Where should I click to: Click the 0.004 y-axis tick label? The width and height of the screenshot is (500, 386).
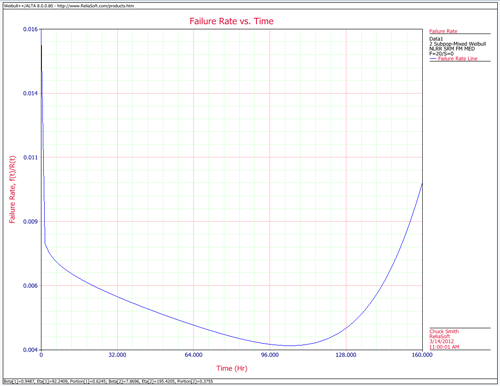tap(30, 350)
